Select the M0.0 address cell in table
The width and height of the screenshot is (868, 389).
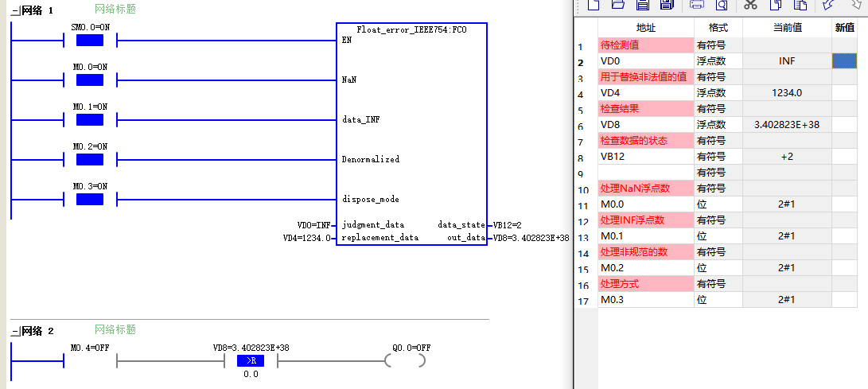(646, 204)
